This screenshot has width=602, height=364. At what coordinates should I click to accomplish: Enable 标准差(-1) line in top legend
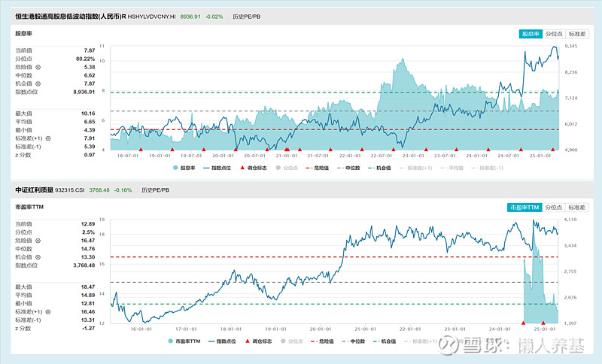coord(487,168)
